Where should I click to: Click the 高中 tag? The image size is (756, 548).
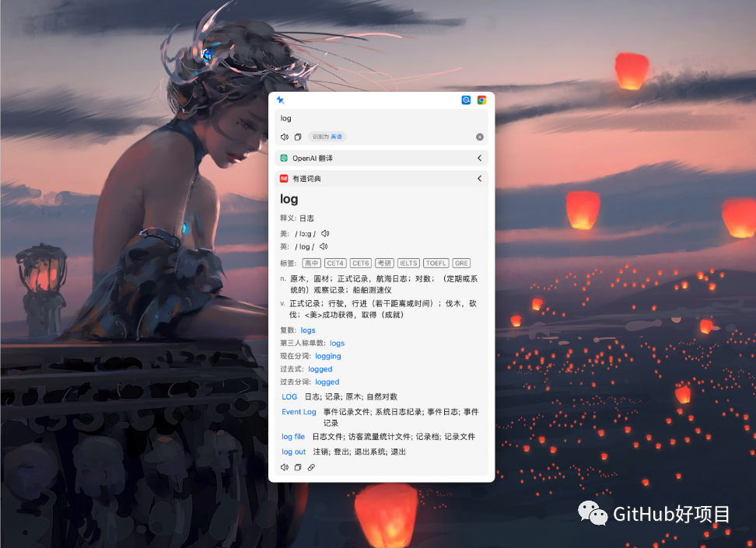[311, 264]
